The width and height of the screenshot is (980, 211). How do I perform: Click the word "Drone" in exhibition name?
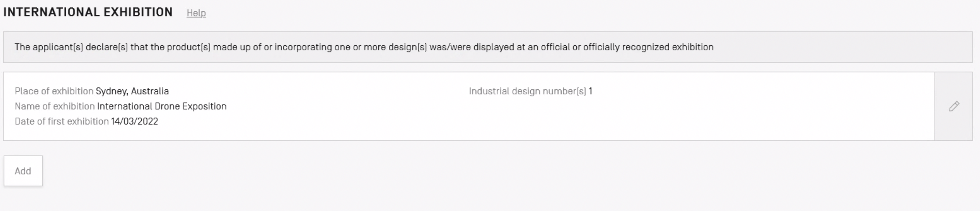(x=167, y=107)
